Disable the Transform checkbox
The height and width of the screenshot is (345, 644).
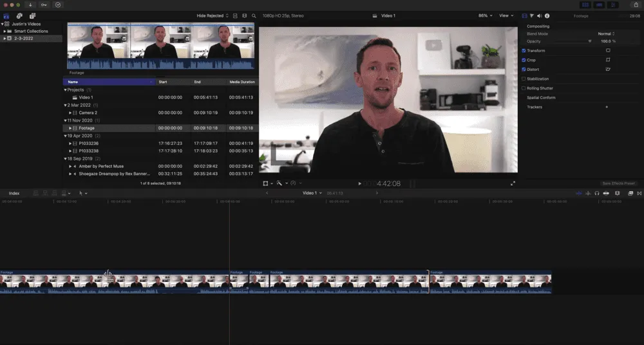(x=524, y=50)
